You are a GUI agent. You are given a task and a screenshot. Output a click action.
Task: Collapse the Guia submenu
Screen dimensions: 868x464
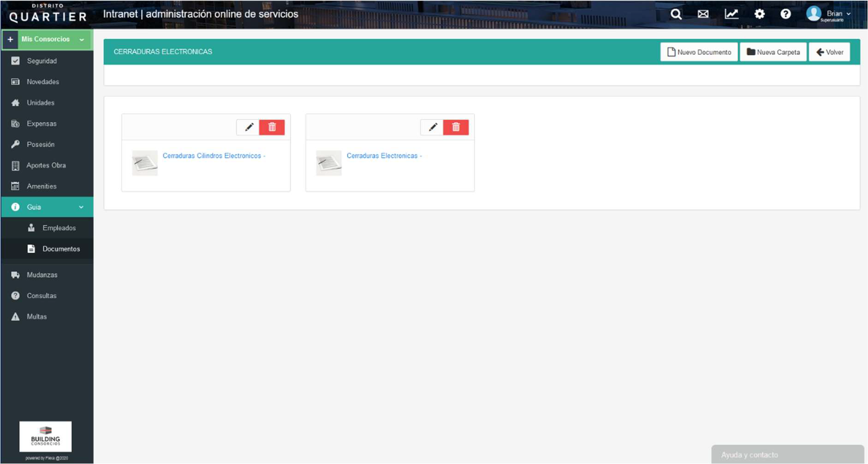coord(81,207)
